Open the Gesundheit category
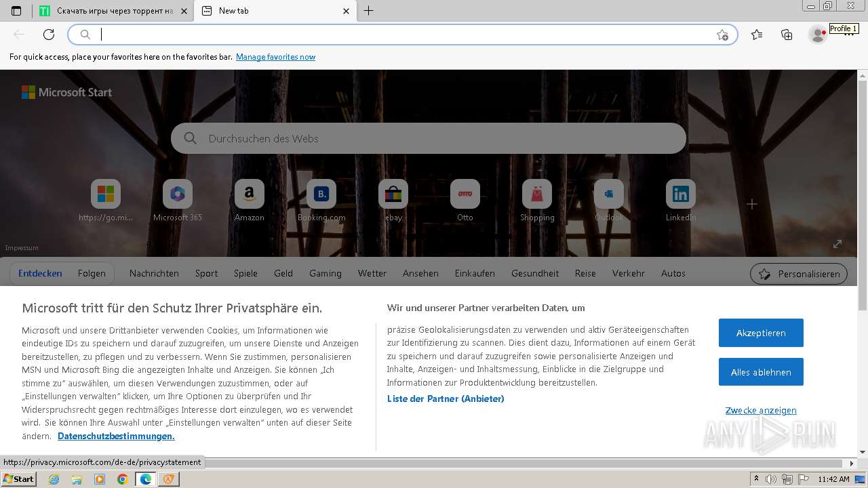This screenshot has height=488, width=868. click(535, 273)
